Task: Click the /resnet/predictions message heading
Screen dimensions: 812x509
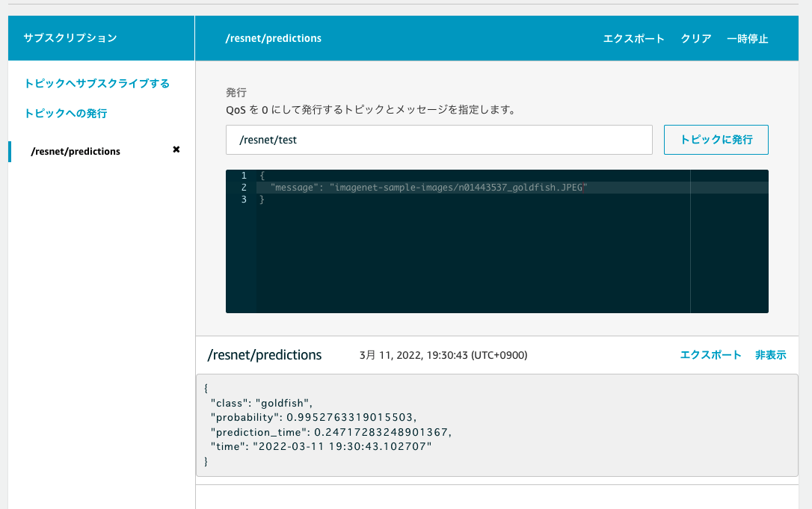Action: tap(265, 355)
